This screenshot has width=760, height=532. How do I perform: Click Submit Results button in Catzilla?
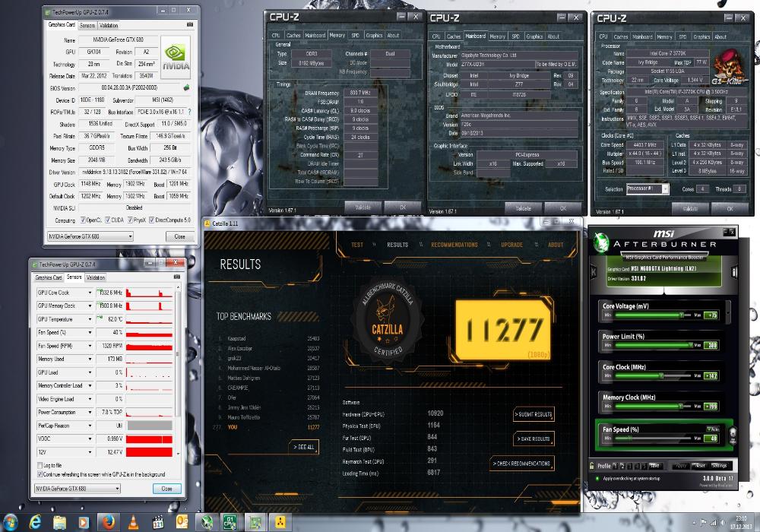pyautogui.click(x=534, y=414)
